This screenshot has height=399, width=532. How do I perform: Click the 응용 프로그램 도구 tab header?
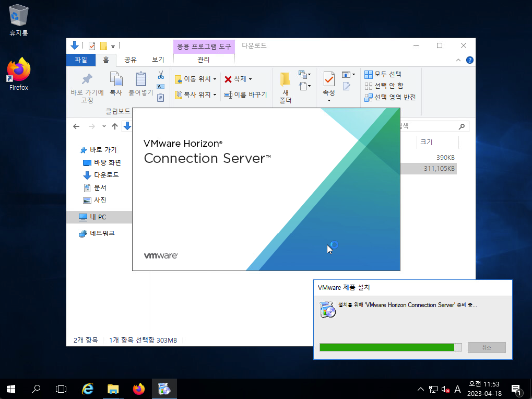(x=204, y=46)
